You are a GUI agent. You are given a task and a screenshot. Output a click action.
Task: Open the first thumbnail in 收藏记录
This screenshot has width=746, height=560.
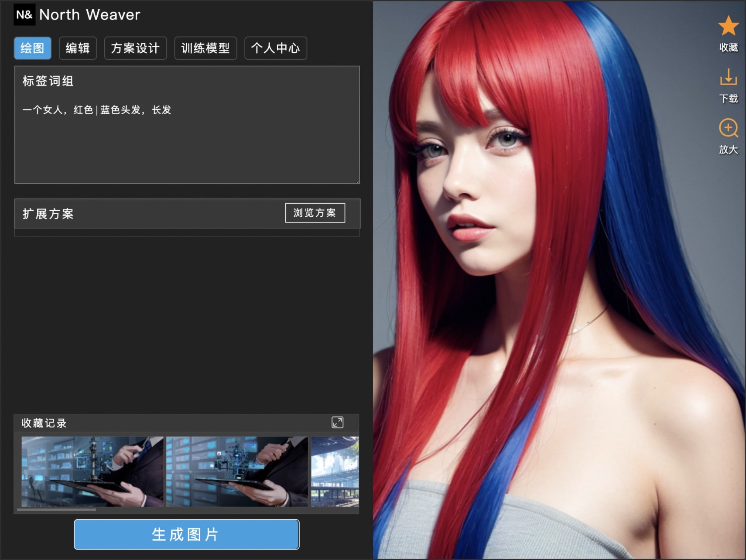[92, 471]
